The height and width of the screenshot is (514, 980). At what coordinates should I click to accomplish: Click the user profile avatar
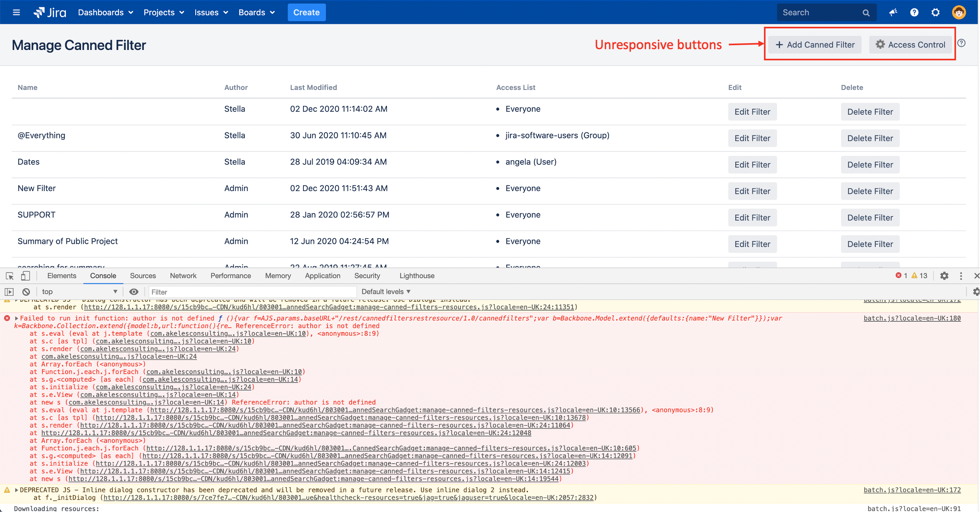pyautogui.click(x=959, y=12)
